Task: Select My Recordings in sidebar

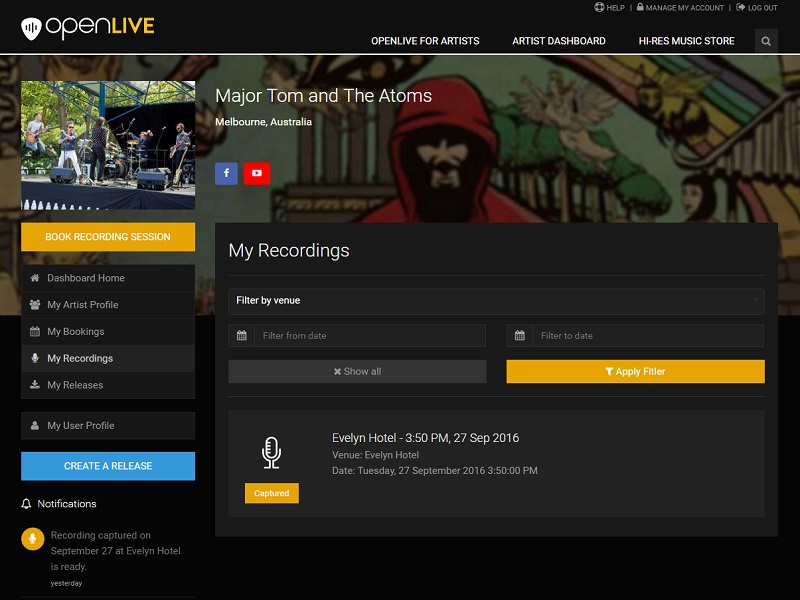Action: [x=108, y=358]
